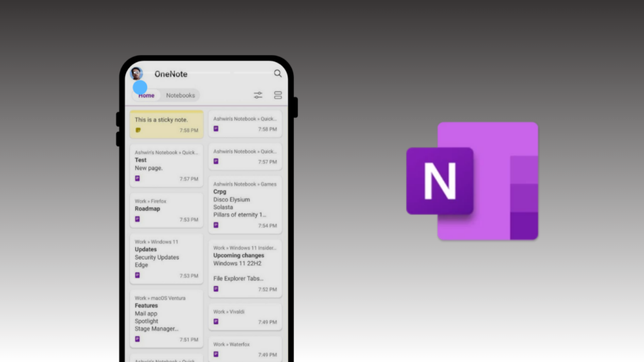This screenshot has width=644, height=362.
Task: Open the Crpg note title
Action: click(x=219, y=192)
